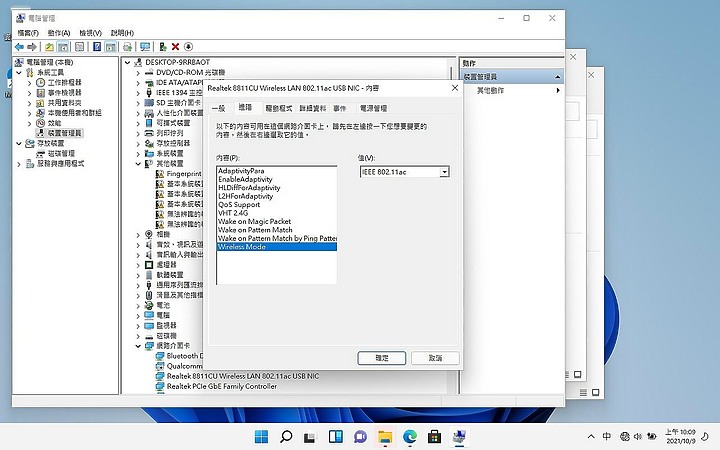Select Wake on Magic Packet property
The height and width of the screenshot is (450, 720).
[x=254, y=221]
